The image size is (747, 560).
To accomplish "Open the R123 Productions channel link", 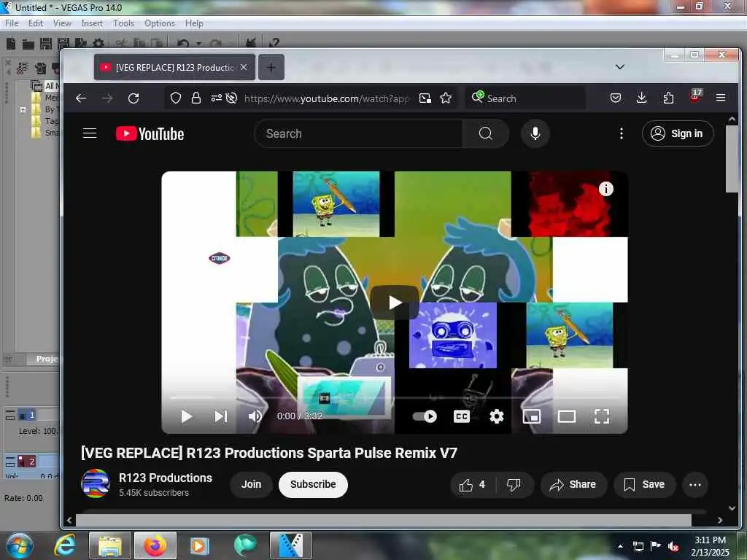I will click(x=166, y=478).
